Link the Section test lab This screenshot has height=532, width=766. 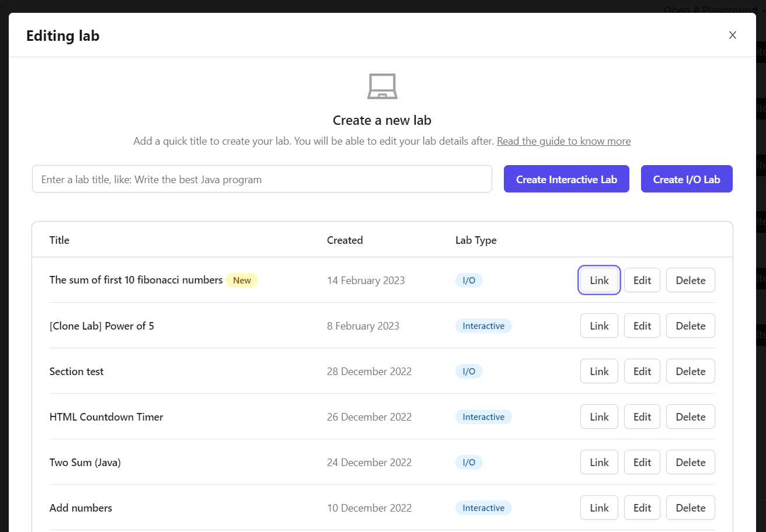click(599, 372)
